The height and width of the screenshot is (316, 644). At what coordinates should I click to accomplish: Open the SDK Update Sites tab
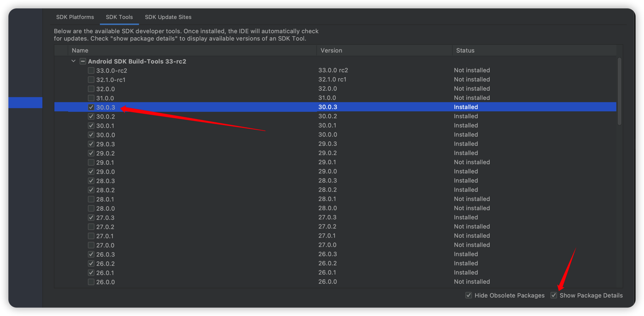pyautogui.click(x=168, y=17)
